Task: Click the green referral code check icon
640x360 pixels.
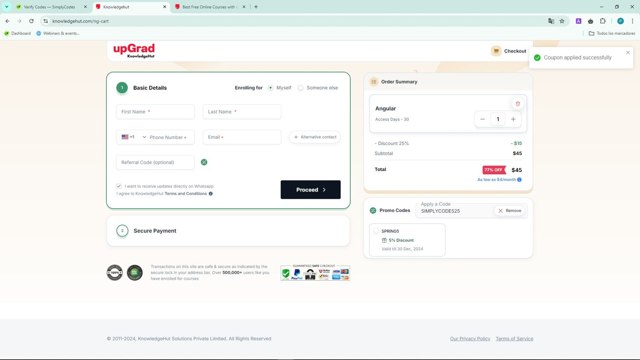Action: tap(204, 162)
